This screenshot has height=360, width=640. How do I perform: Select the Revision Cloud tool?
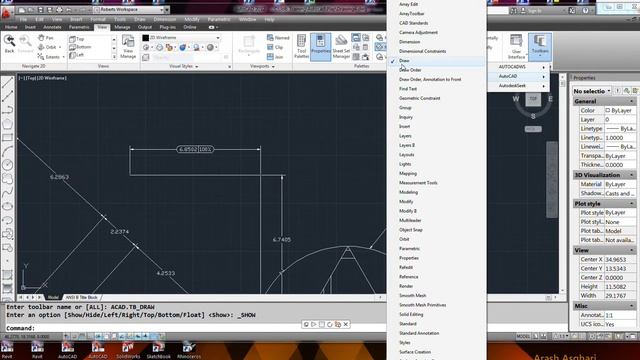click(7, 178)
